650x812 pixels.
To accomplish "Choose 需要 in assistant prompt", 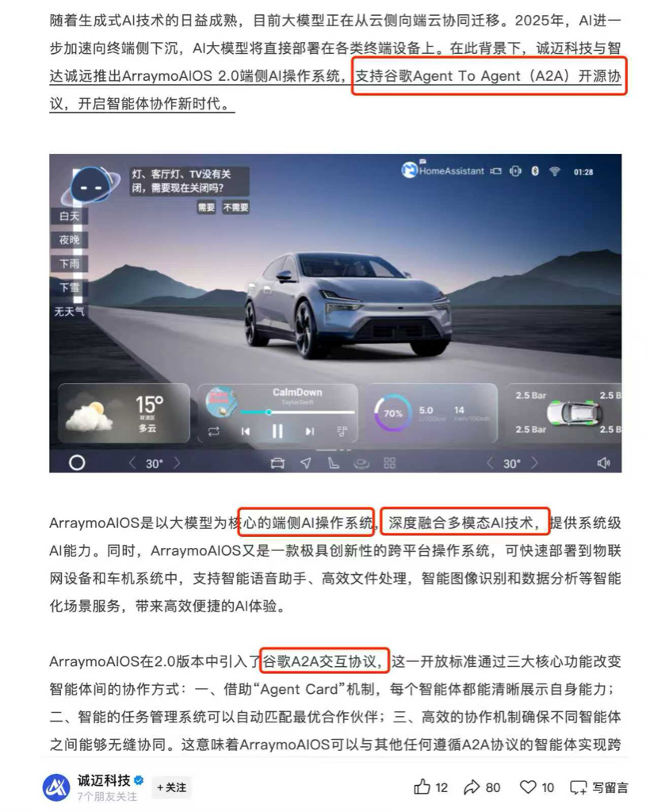I will [x=206, y=207].
